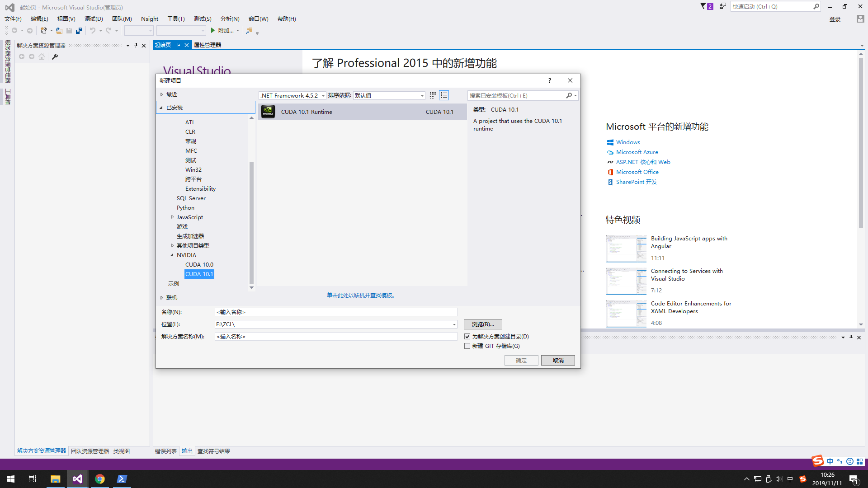Click the green Start debugging arrow
Viewport: 868px width, 488px height.
coord(212,30)
